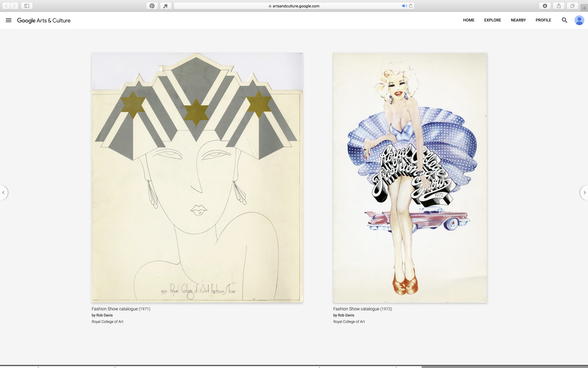Click the artsandculture.google.com address bar
This screenshot has height=368, width=588.
pos(294,6)
